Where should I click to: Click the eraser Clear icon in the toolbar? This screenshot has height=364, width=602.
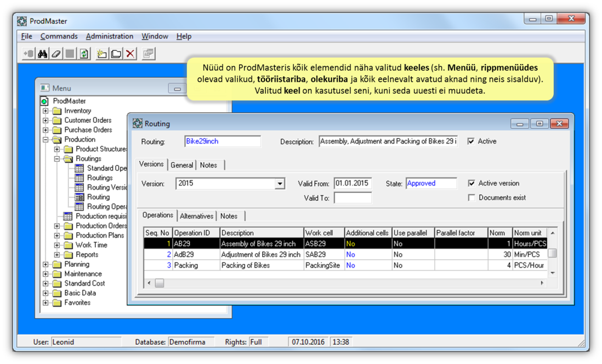[x=56, y=54]
